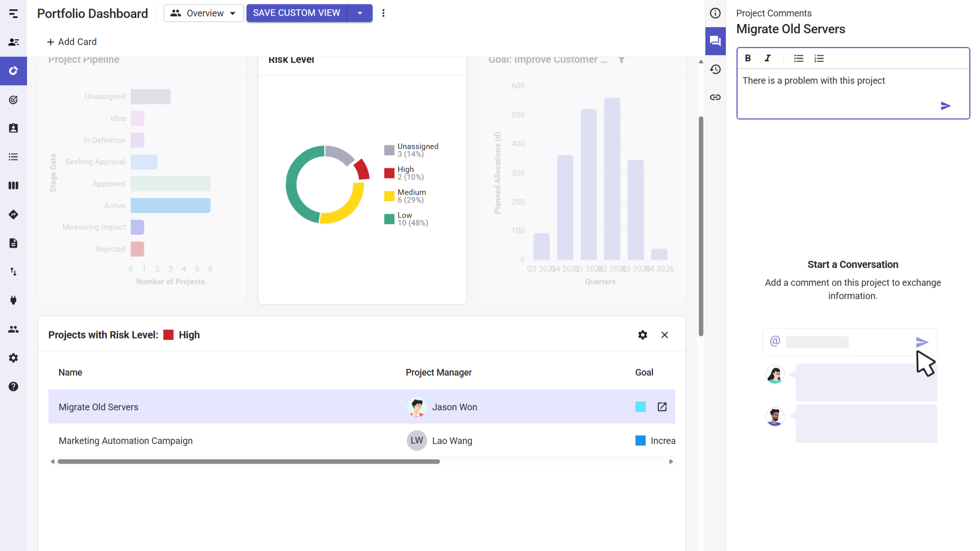Click the cyan goal swatch for Migrate Old Servers
The height and width of the screenshot is (551, 980).
pyautogui.click(x=641, y=407)
